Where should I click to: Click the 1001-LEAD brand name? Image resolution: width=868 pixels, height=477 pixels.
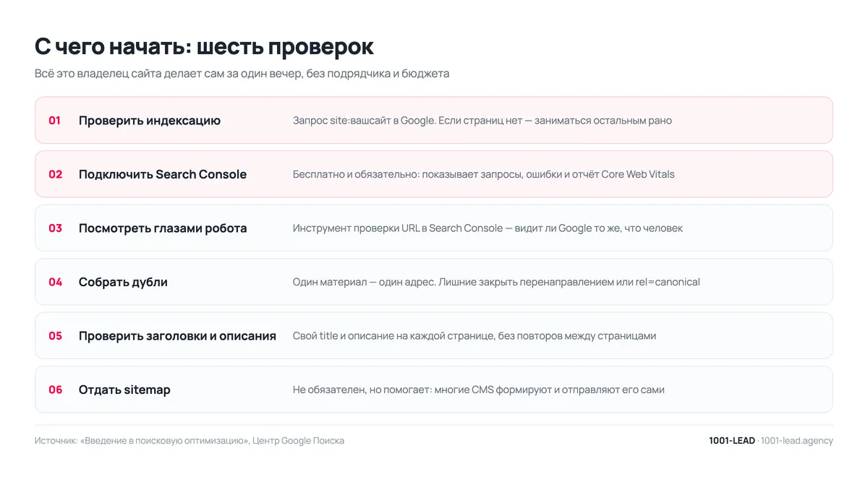click(x=732, y=441)
